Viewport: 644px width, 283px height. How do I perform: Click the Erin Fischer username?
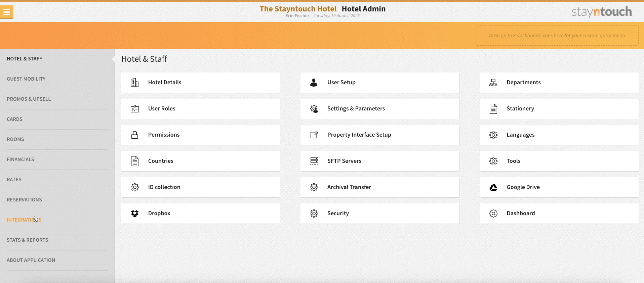point(297,16)
